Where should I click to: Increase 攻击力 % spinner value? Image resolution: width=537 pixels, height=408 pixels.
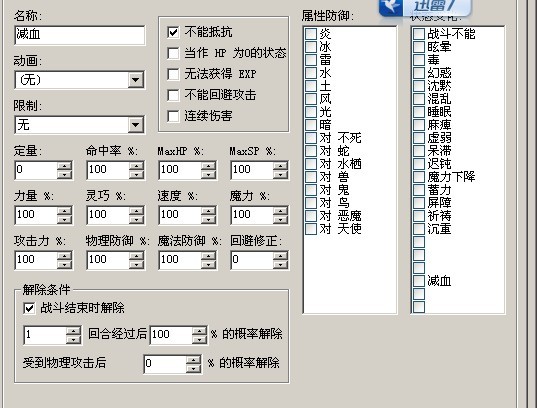pos(64,256)
